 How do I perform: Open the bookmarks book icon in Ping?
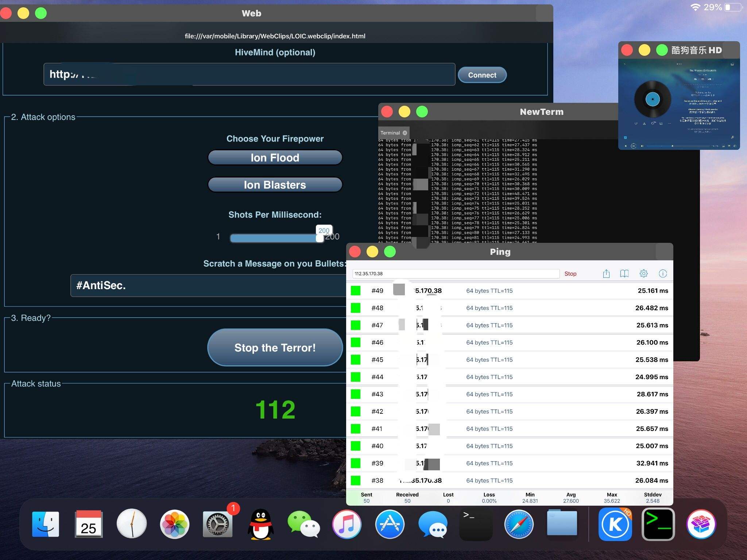tap(624, 273)
